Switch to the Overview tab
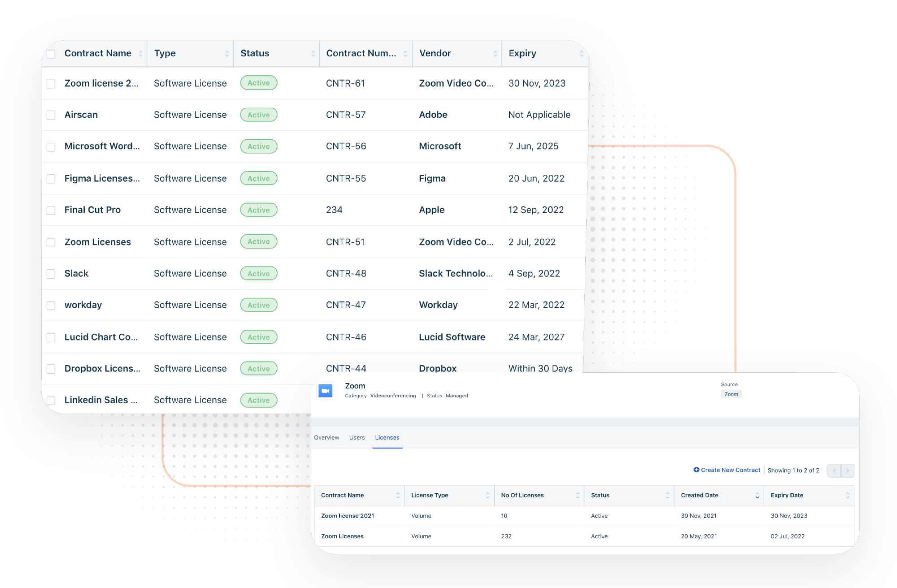 [327, 437]
